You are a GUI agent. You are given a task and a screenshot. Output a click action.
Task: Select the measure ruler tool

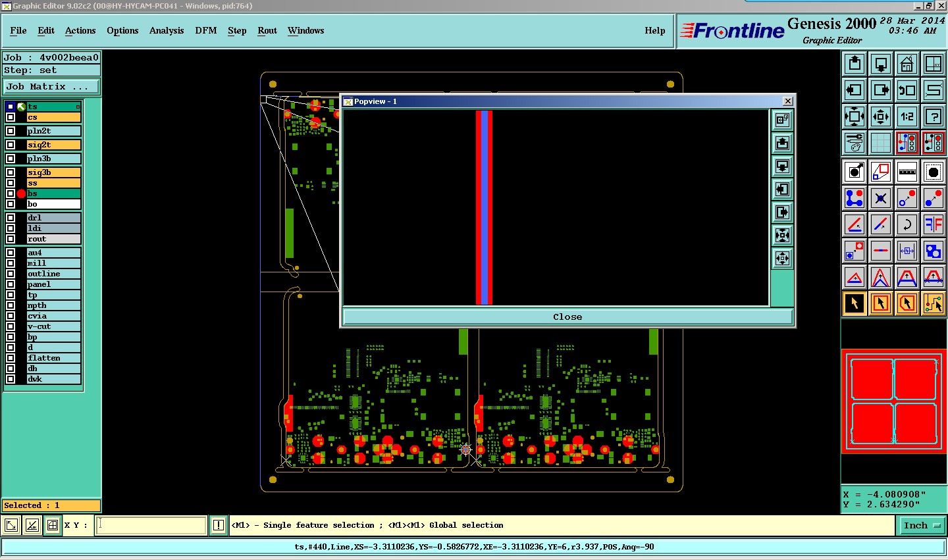pos(907,172)
